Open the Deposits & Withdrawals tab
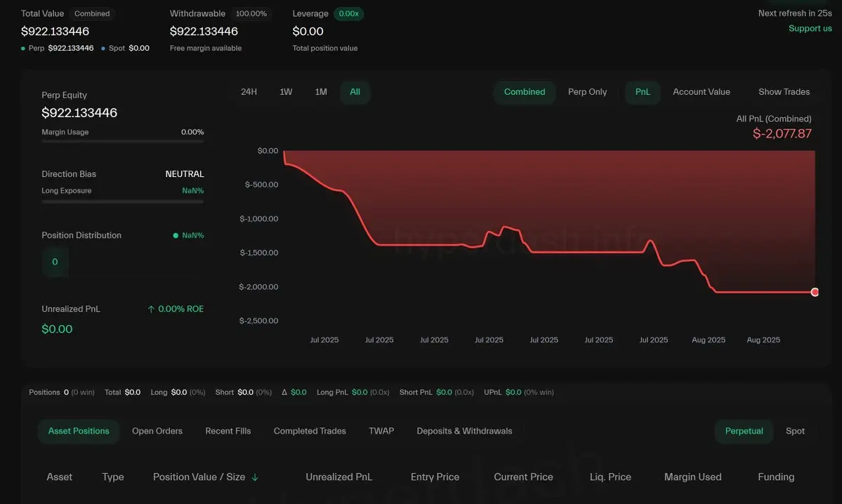 (x=464, y=431)
